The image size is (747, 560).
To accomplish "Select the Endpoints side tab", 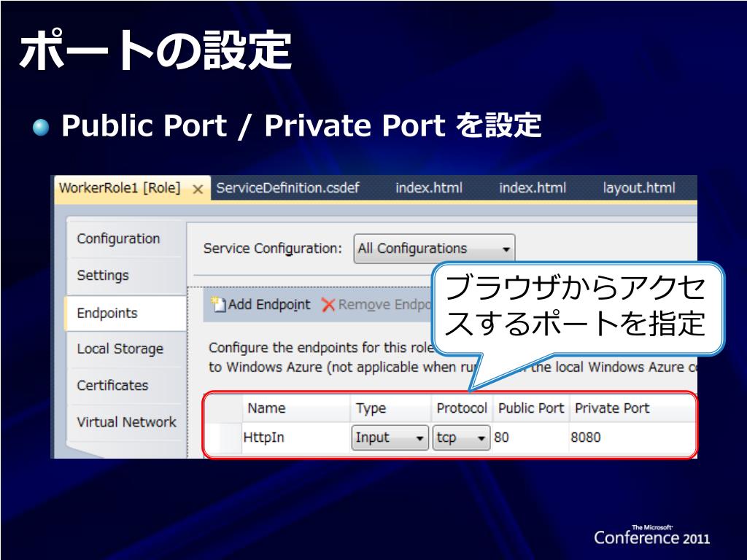I will click(125, 313).
